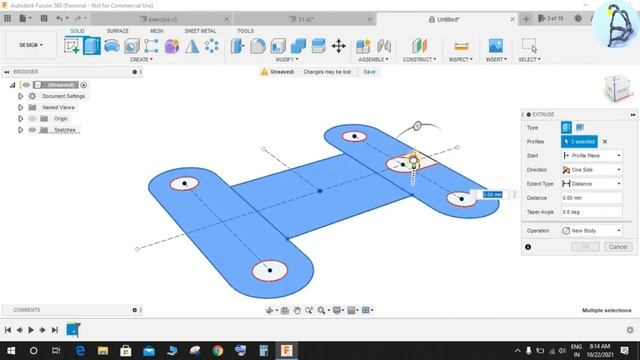The height and width of the screenshot is (360, 640).
Task: Select the Offset Face tool
Action: (318, 46)
